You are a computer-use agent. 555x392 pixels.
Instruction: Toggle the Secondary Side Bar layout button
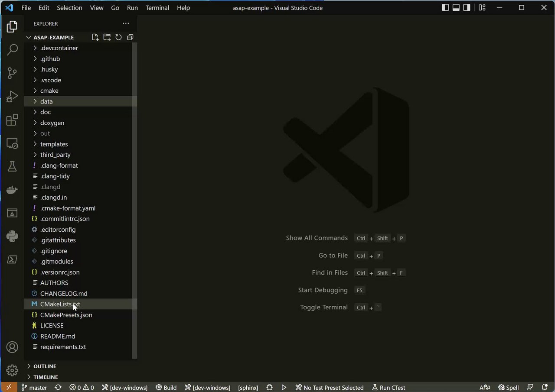coord(467,7)
